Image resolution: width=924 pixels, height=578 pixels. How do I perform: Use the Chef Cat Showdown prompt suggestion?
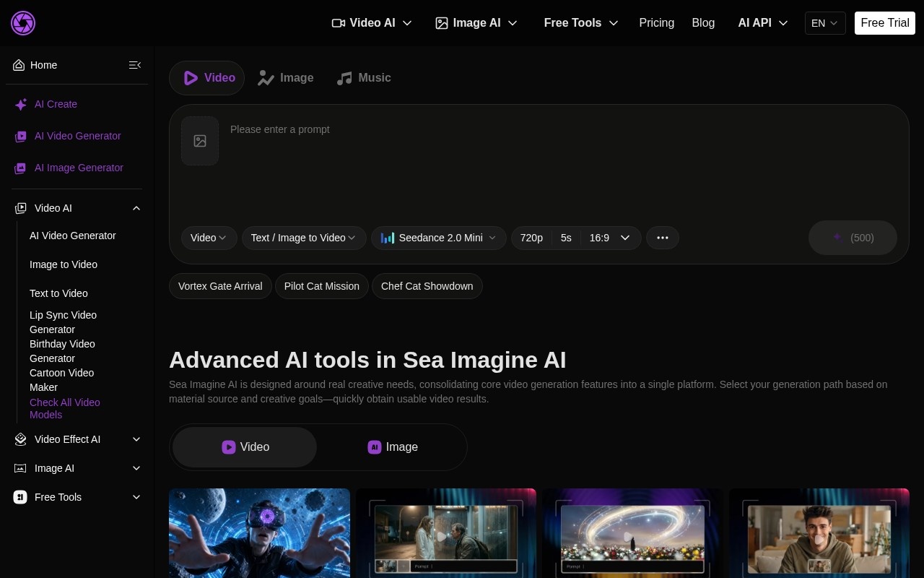click(x=427, y=286)
